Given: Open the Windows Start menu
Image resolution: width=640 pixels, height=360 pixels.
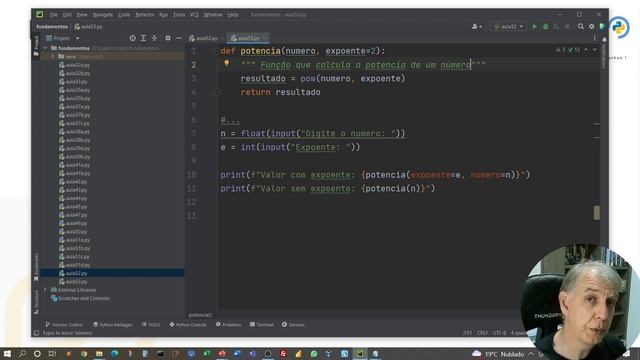Looking at the screenshot, I should [x=7, y=353].
